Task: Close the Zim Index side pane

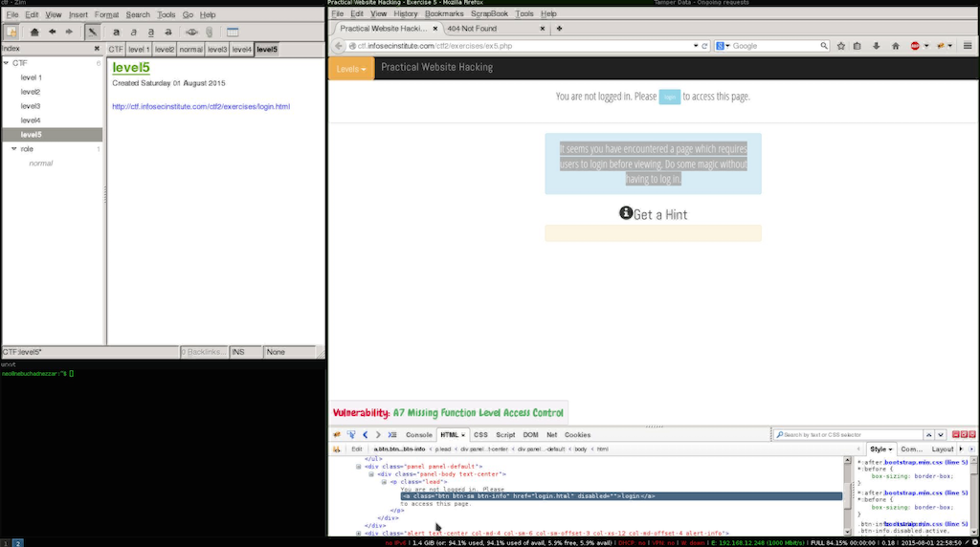Action: click(97, 49)
